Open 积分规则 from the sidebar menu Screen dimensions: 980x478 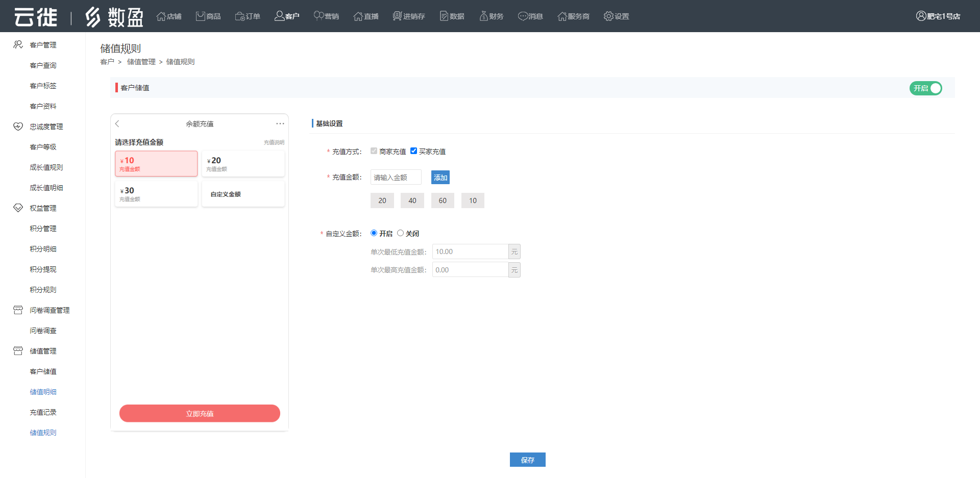tap(43, 290)
